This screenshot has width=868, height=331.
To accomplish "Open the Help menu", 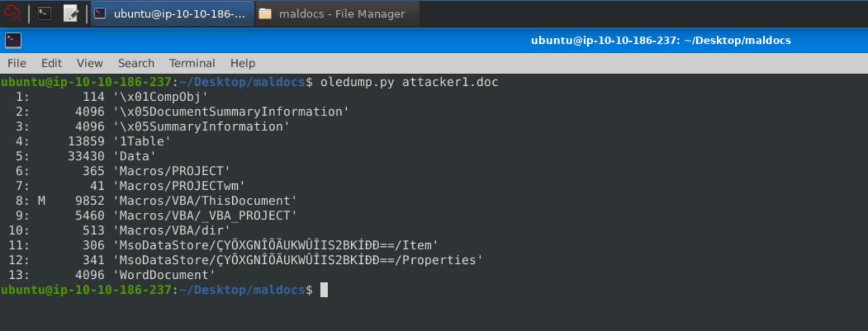I will 242,63.
